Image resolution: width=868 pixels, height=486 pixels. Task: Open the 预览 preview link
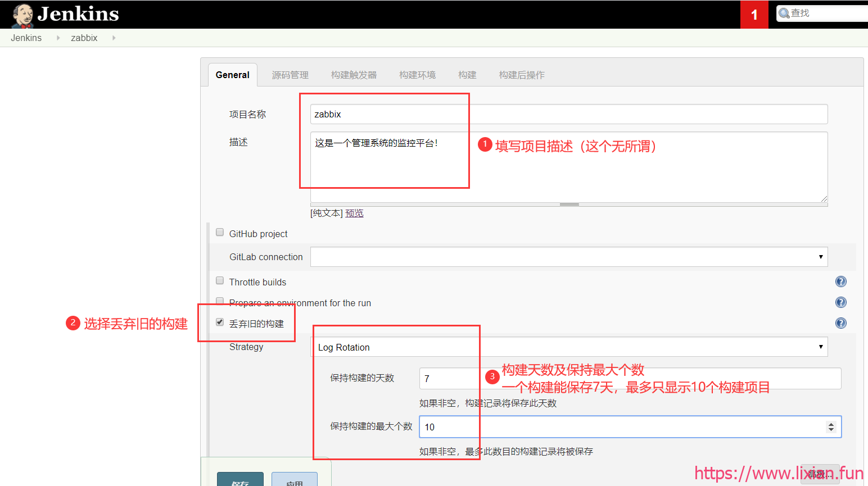coord(354,213)
